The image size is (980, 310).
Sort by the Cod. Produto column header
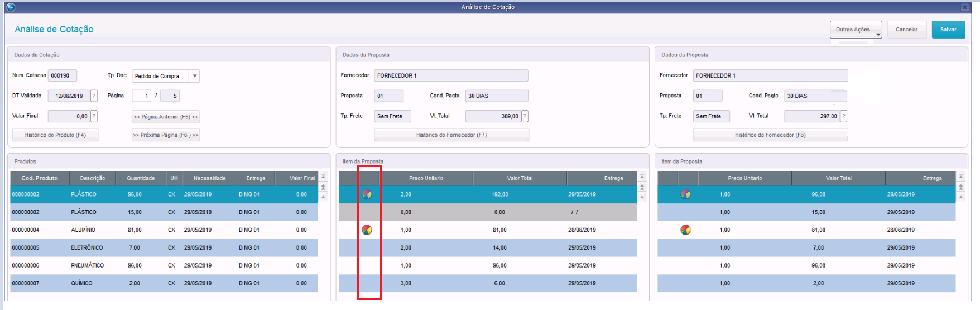[40, 178]
